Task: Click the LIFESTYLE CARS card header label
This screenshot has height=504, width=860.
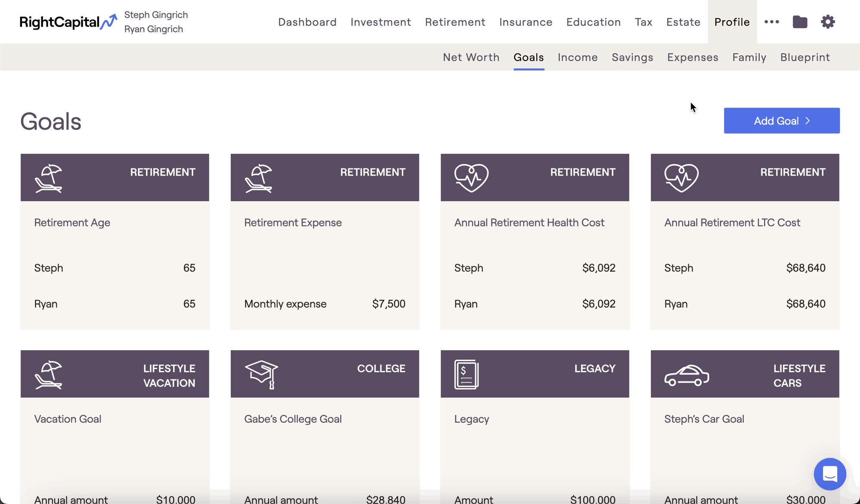Action: (799, 376)
